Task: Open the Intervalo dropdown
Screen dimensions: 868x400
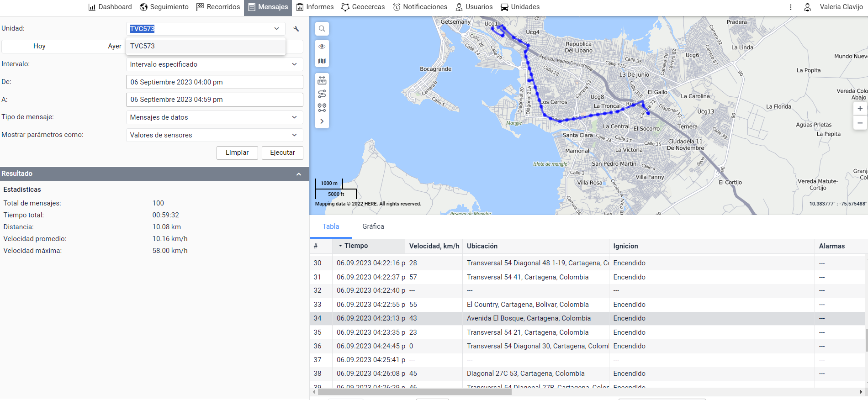Action: pyautogui.click(x=214, y=64)
